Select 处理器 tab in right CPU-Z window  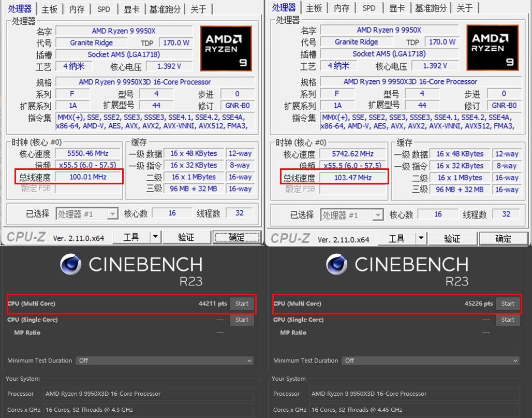(284, 7)
